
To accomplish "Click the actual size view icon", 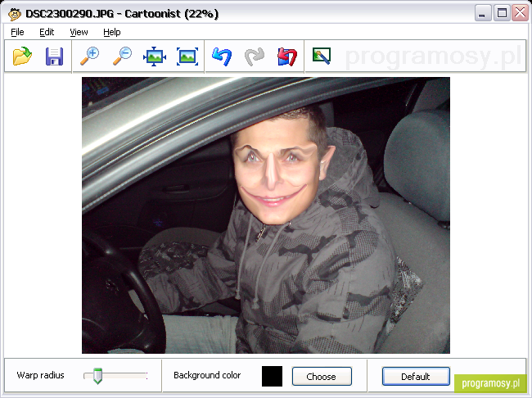I will tap(155, 57).
